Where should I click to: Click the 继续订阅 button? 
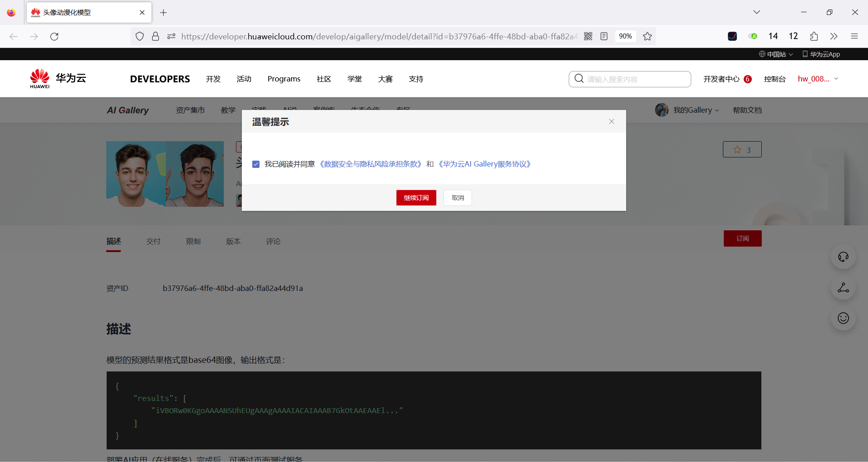pyautogui.click(x=416, y=197)
